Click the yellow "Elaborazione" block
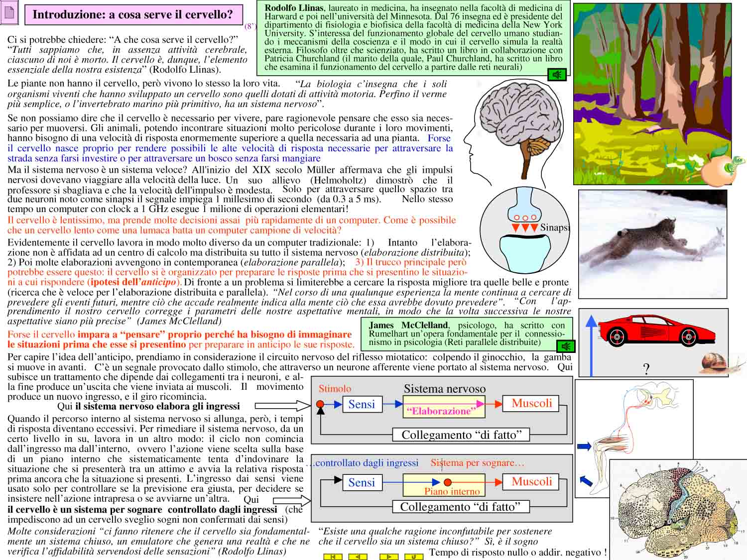 (x=444, y=407)
